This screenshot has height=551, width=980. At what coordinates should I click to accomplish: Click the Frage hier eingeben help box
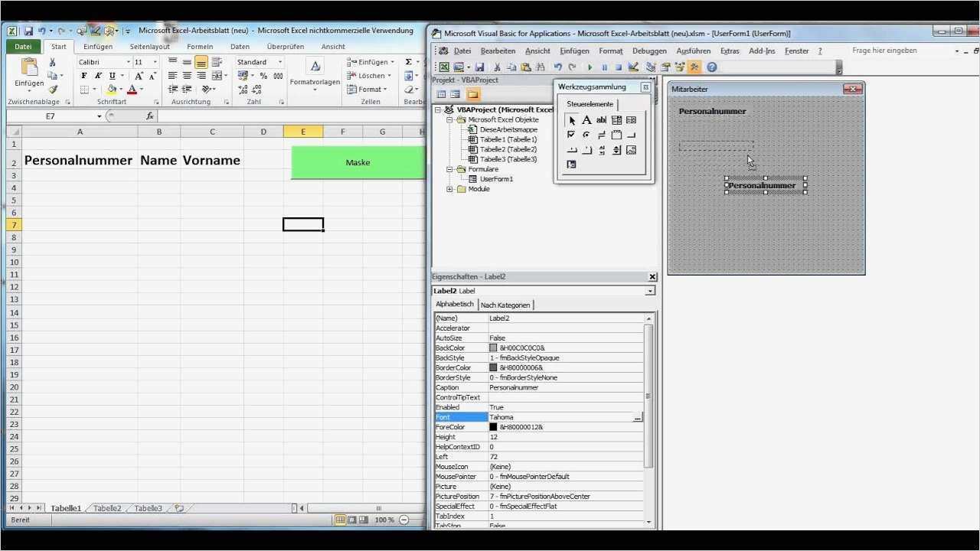(x=902, y=51)
